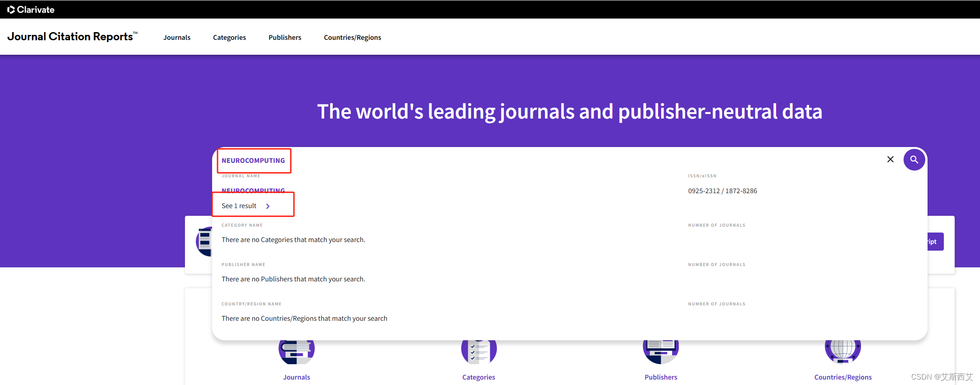This screenshot has height=385, width=980.
Task: Click the chevron arrow beside See 1 result
Action: pyautogui.click(x=268, y=206)
